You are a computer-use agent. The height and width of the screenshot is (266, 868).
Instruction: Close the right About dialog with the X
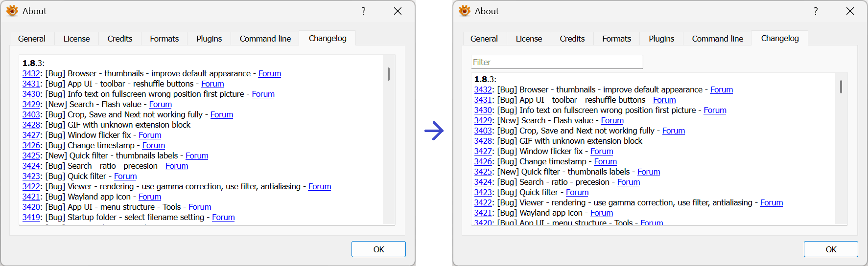click(850, 11)
